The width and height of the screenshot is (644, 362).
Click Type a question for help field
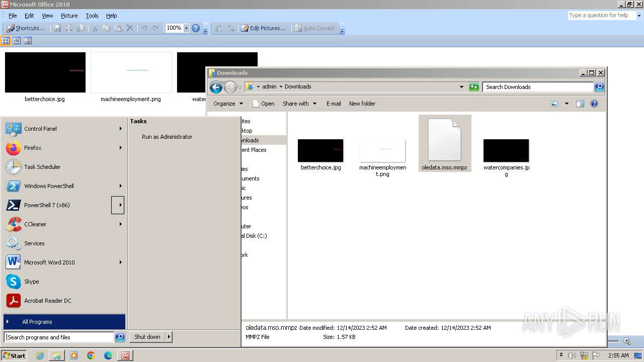[x=601, y=16]
